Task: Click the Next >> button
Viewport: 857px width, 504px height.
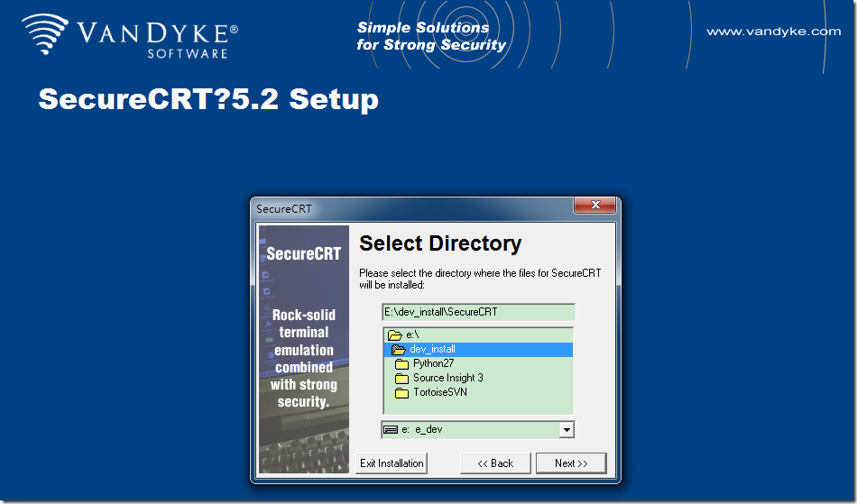Action: 571,463
